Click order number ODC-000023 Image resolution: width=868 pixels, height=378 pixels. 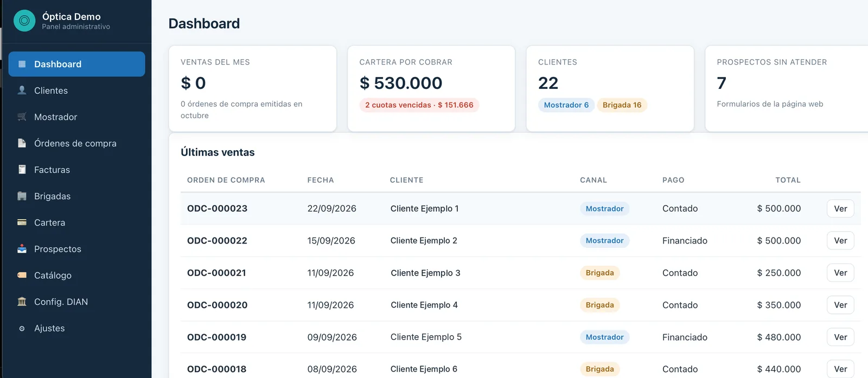coord(217,209)
